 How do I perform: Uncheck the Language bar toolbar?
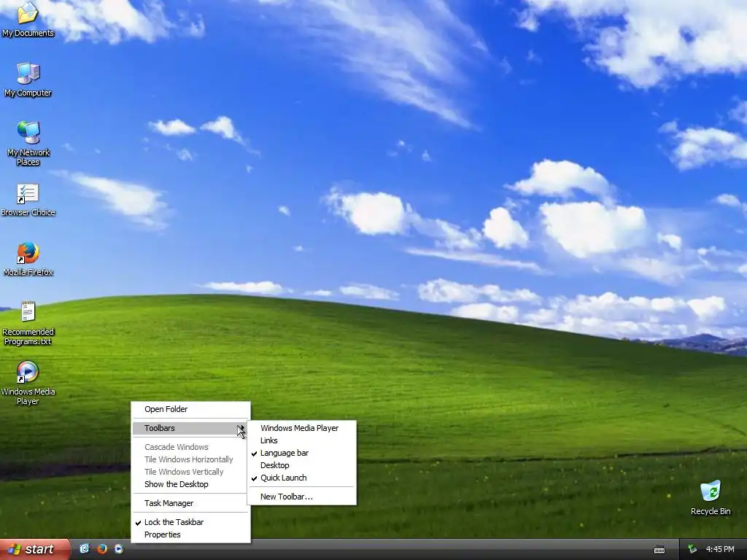(x=301, y=453)
